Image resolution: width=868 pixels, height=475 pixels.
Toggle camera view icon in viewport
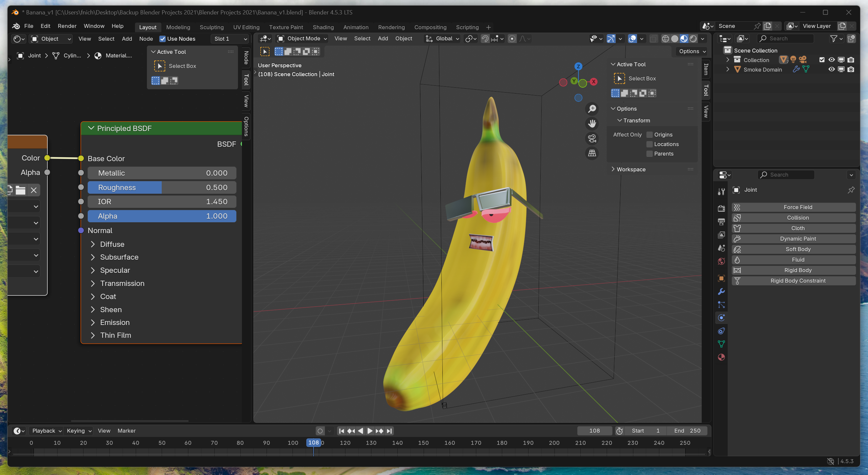[x=592, y=138]
